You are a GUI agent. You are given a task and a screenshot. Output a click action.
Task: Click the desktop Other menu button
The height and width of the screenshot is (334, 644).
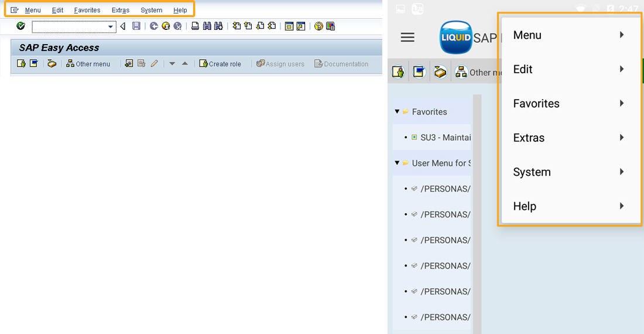(88, 64)
